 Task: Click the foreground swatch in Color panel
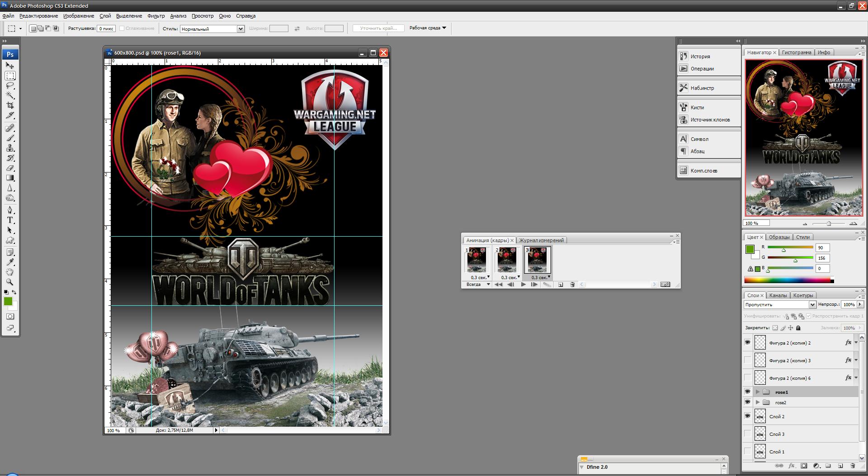750,249
